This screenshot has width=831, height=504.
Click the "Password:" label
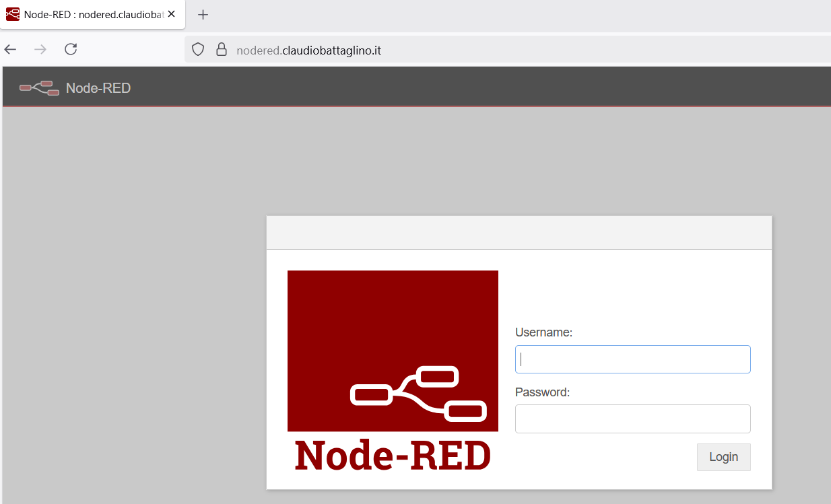point(542,392)
